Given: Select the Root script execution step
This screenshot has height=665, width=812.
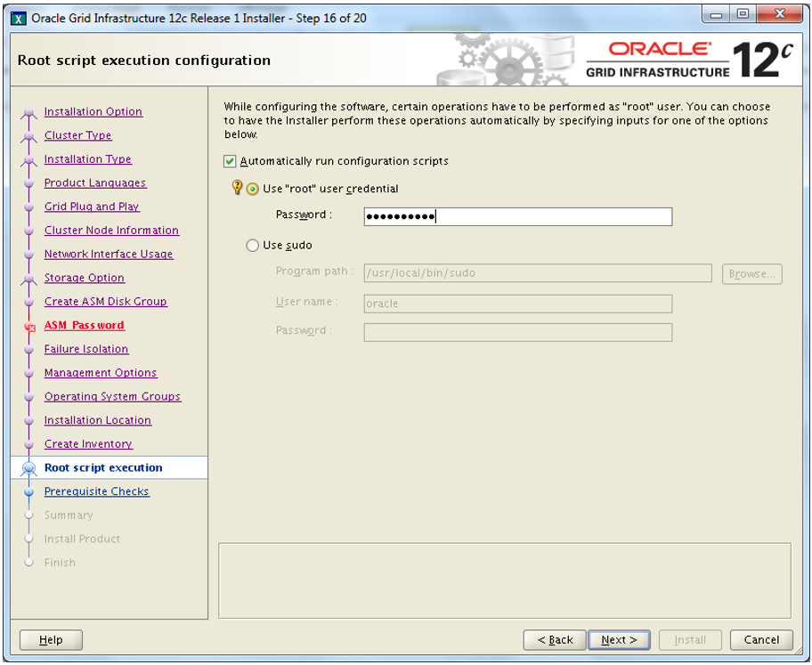Looking at the screenshot, I should 103,468.
